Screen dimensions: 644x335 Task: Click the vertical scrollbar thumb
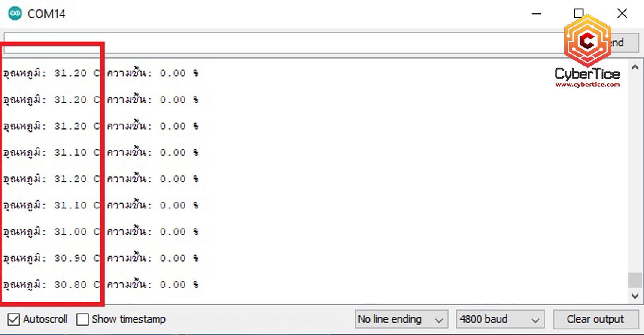click(x=635, y=281)
